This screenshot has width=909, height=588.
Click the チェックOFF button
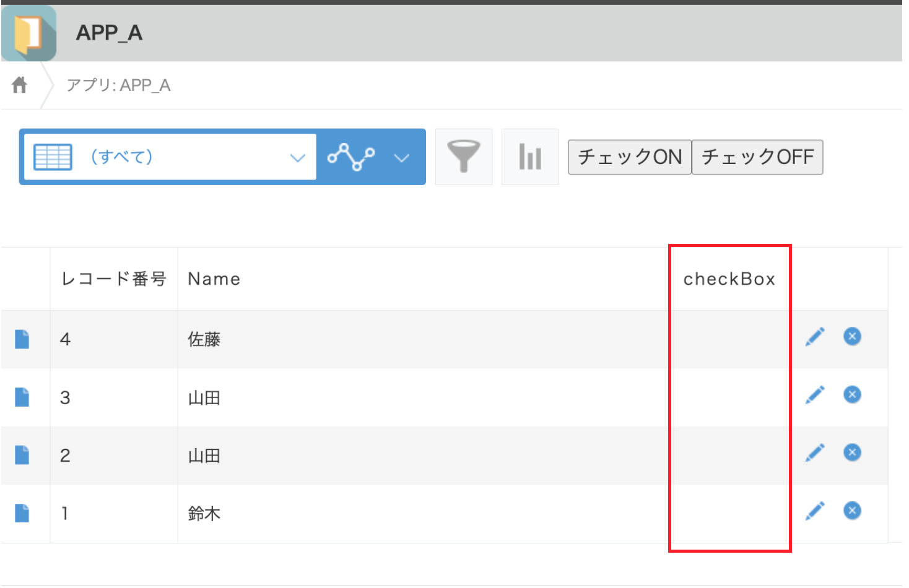757,157
